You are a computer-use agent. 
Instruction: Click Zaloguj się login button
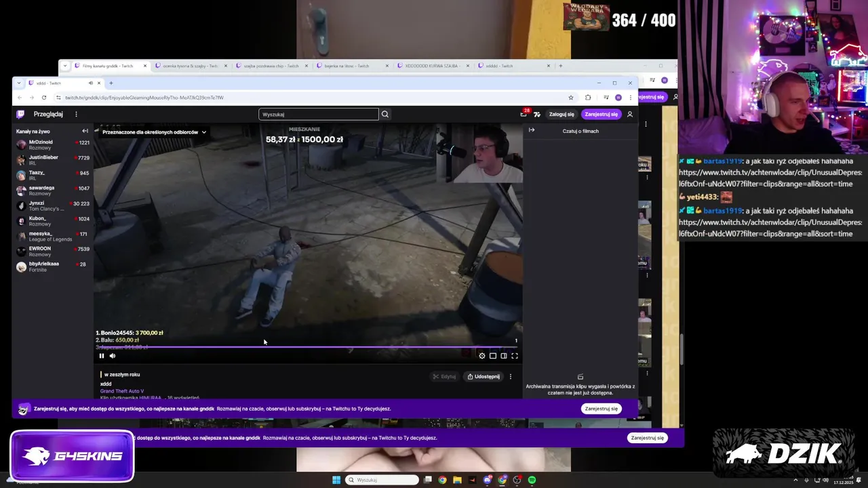[561, 115]
